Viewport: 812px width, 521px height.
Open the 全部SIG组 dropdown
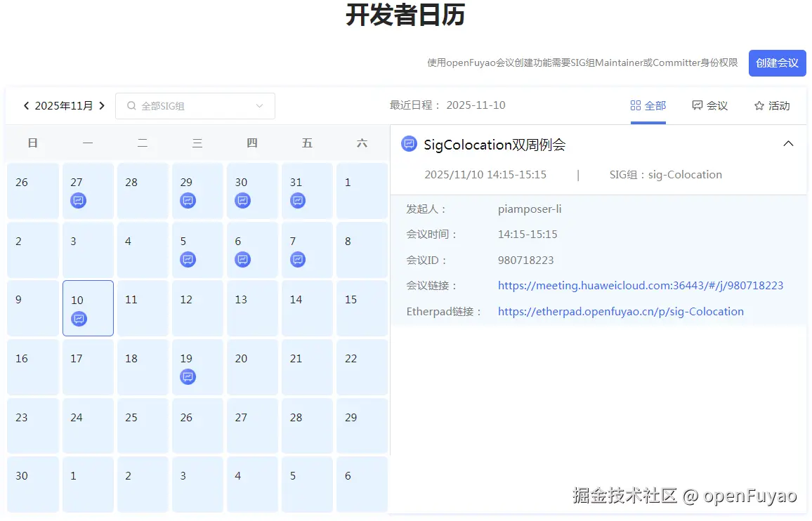[195, 105]
